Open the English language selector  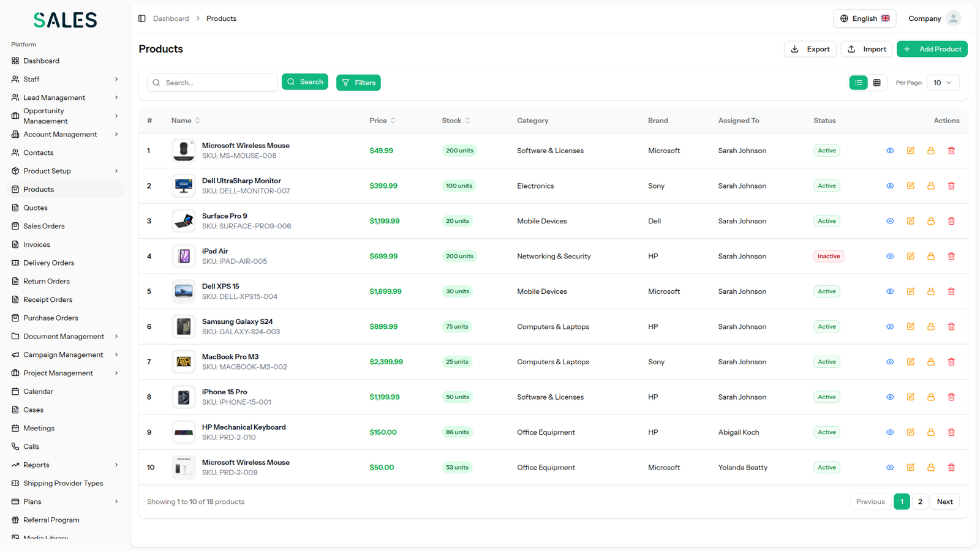click(864, 18)
